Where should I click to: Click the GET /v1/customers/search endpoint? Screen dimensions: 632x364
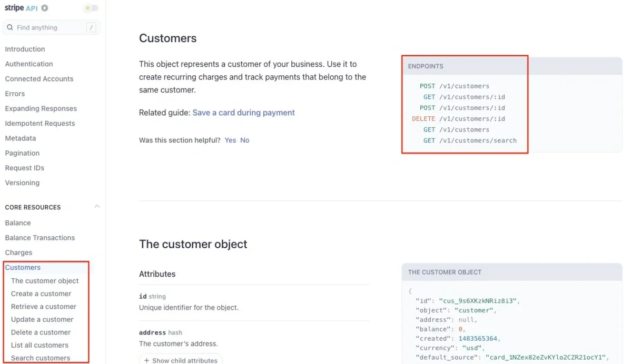coord(469,140)
